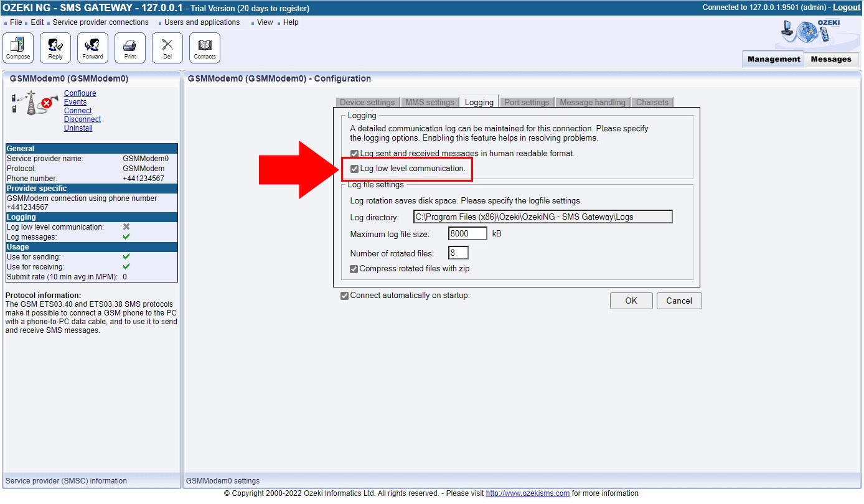Screen dimensions: 864x504
Task: Click the Log directory input field
Action: tap(543, 217)
